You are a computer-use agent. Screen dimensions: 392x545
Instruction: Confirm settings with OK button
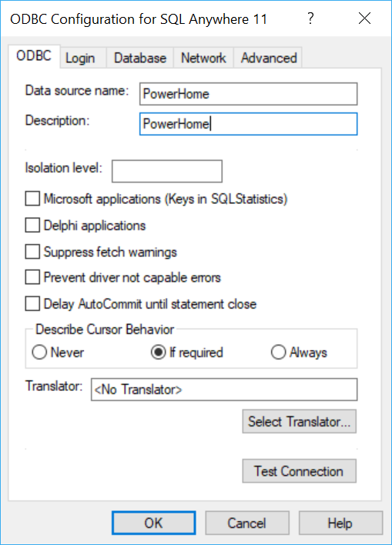click(x=154, y=523)
